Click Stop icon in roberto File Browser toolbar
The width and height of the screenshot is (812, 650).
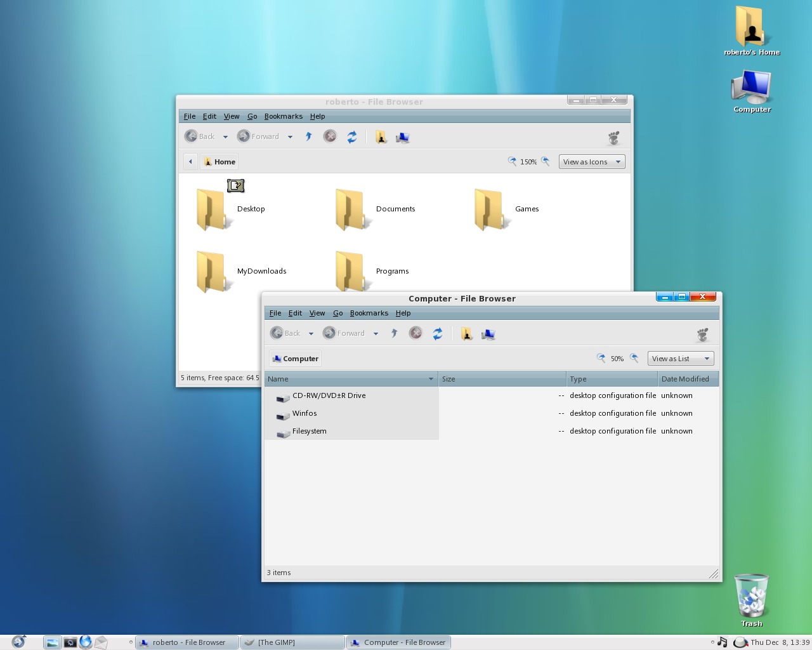coord(330,136)
